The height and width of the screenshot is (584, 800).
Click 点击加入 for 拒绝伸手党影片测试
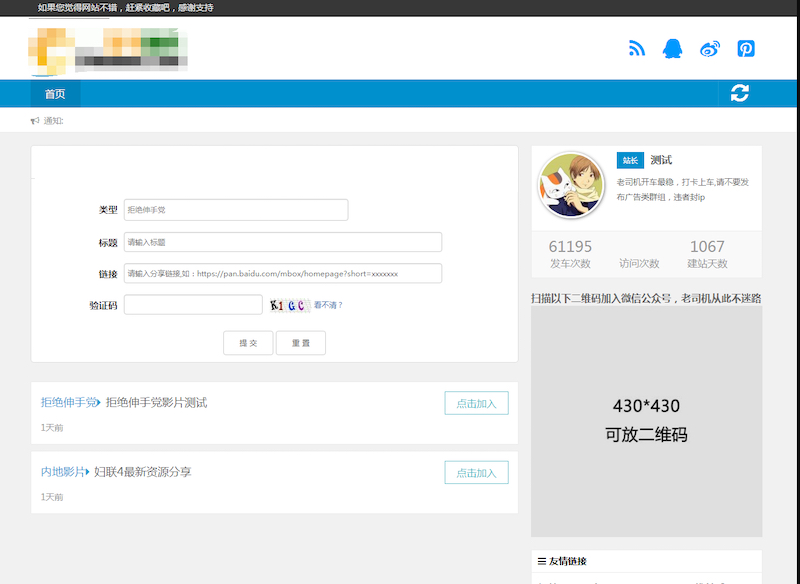coord(476,403)
